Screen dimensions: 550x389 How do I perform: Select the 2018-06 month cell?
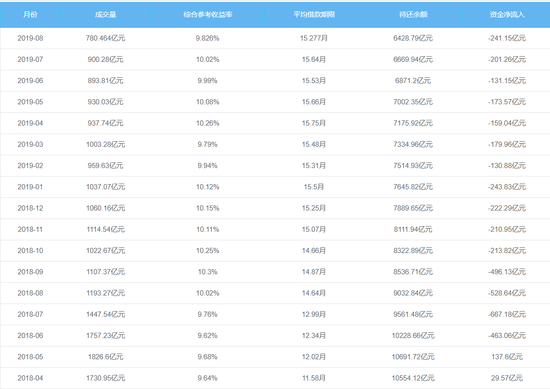(x=30, y=335)
